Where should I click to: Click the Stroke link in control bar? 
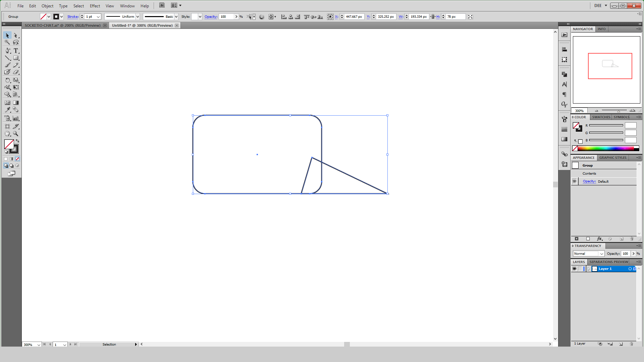tap(73, 17)
